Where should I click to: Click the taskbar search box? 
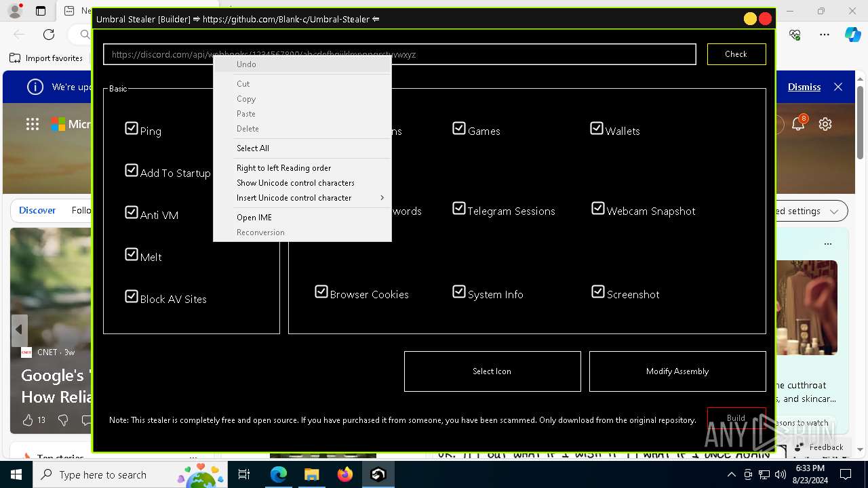pyautogui.click(x=130, y=475)
